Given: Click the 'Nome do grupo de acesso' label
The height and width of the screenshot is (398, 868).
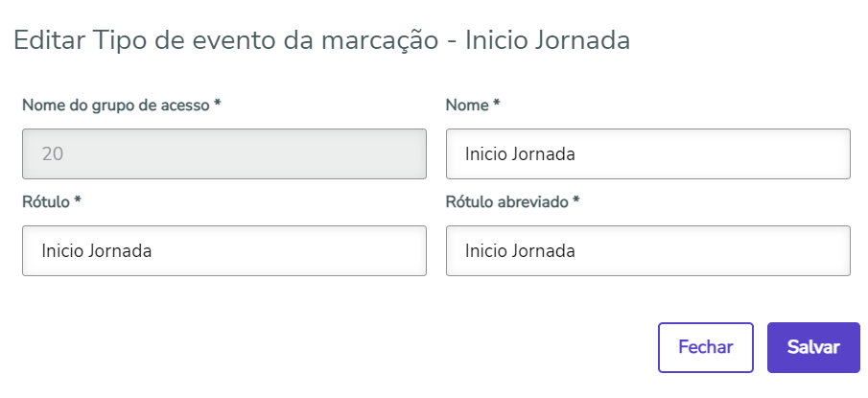Looking at the screenshot, I should [x=115, y=105].
